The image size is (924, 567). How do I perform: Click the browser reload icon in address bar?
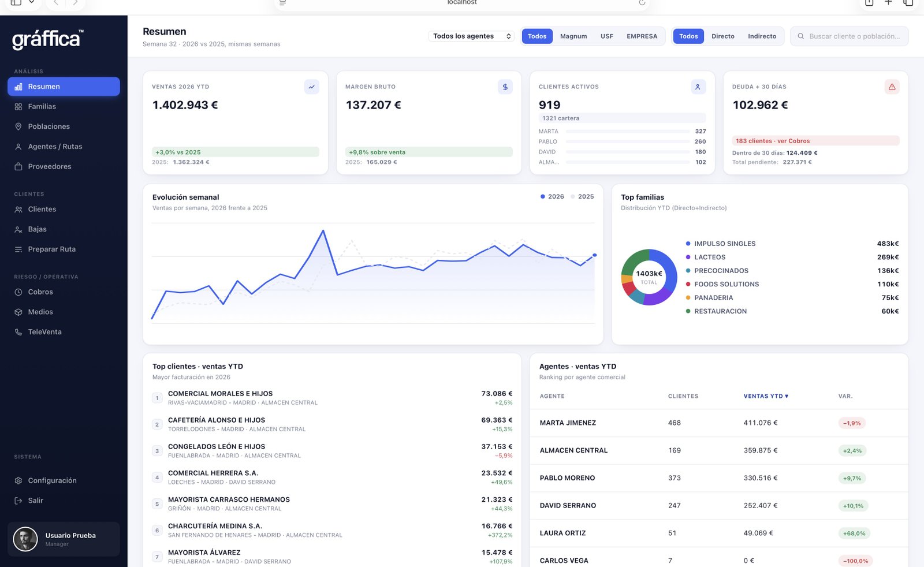[x=642, y=2]
